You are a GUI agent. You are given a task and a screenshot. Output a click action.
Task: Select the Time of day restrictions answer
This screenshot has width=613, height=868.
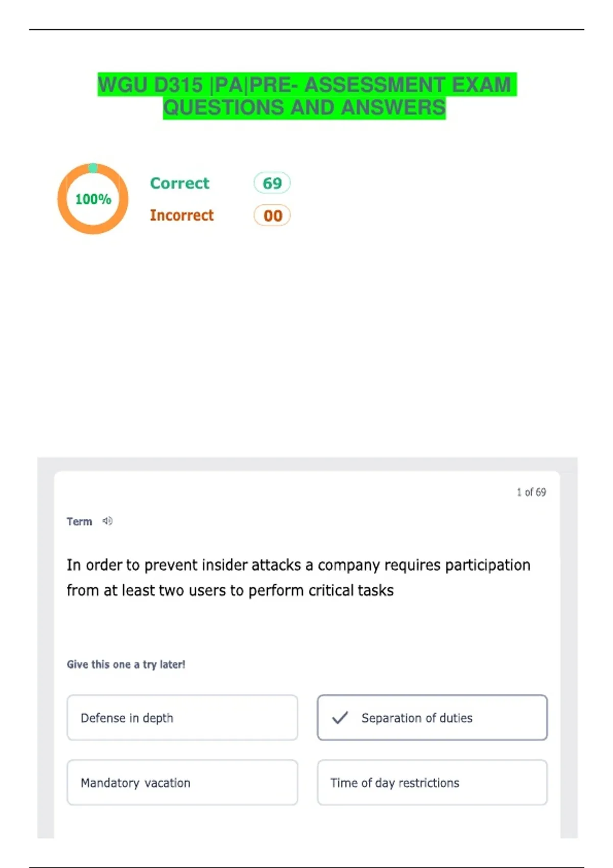pos(432,782)
